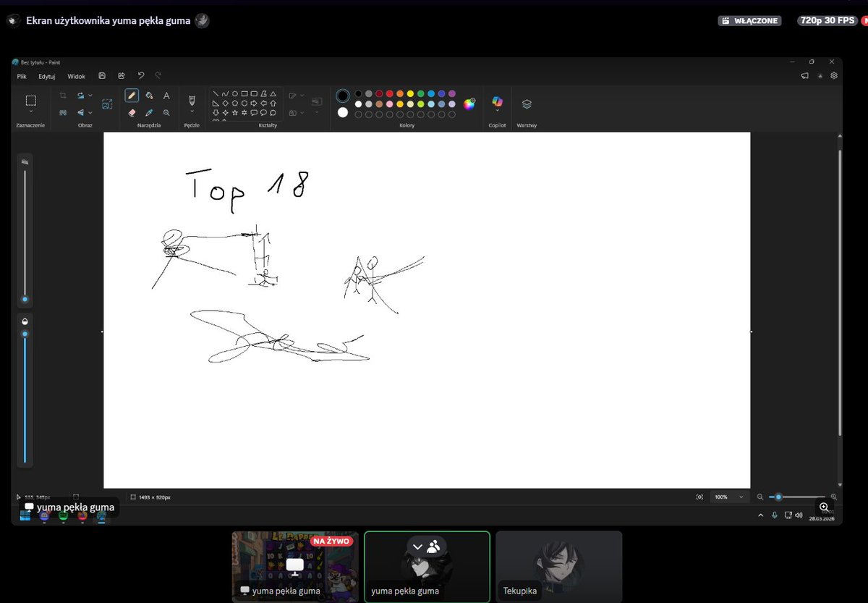Click the rectangular selection tool icon

tap(30, 100)
